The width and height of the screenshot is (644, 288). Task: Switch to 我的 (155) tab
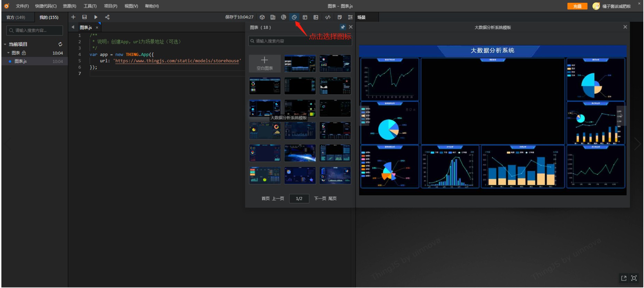coord(49,17)
